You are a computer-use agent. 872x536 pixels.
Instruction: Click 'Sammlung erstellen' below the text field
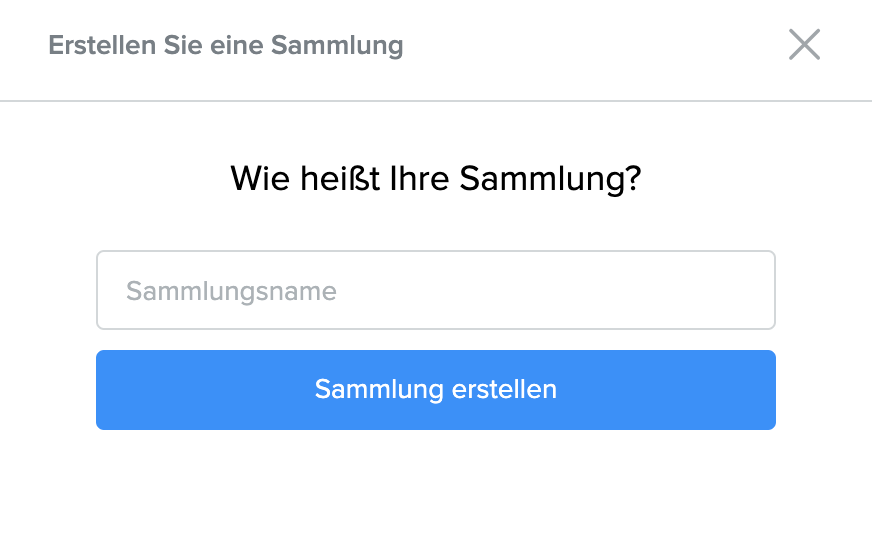(435, 389)
